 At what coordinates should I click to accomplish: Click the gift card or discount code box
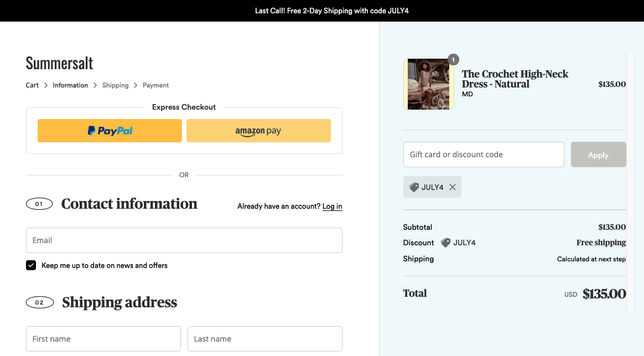tap(484, 154)
